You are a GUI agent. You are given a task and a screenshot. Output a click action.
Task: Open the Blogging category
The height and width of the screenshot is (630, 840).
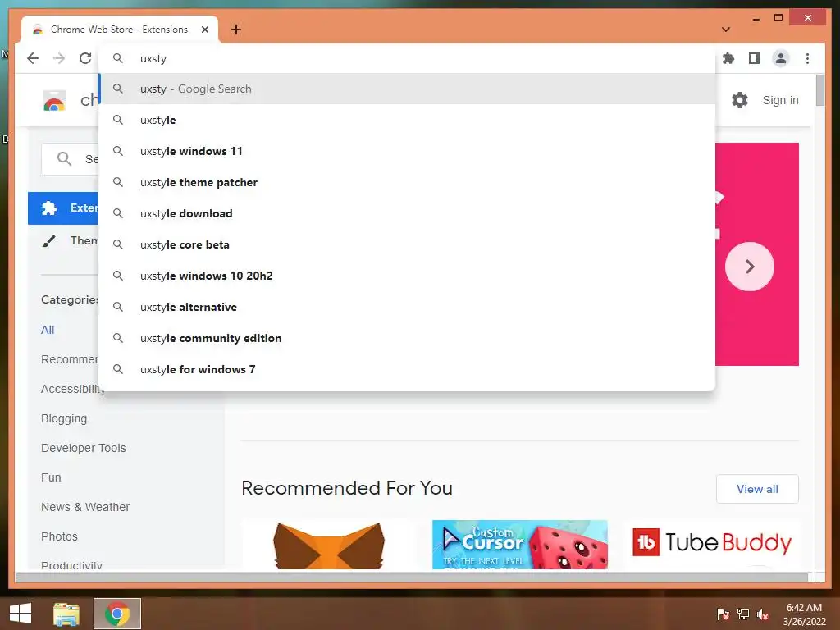(x=64, y=418)
